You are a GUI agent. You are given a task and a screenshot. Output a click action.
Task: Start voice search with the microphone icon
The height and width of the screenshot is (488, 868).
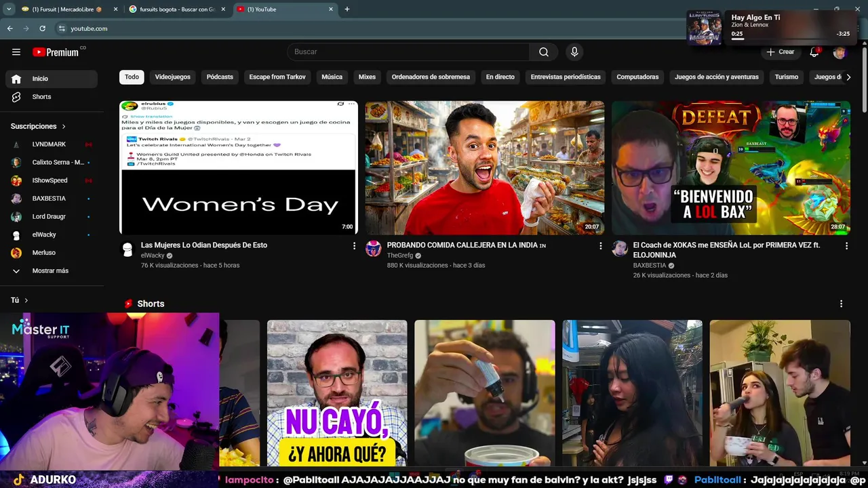tap(574, 52)
